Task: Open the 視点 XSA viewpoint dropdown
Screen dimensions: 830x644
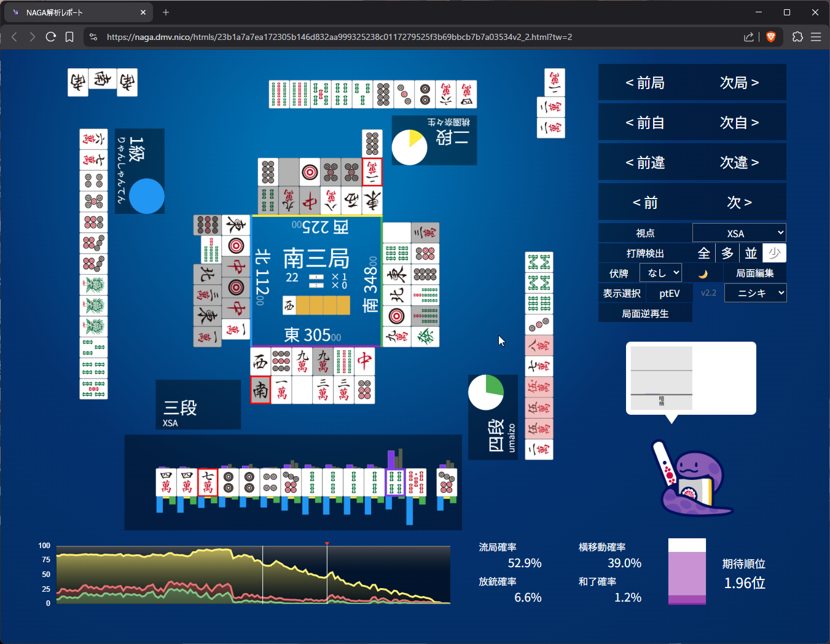Action: tap(739, 233)
